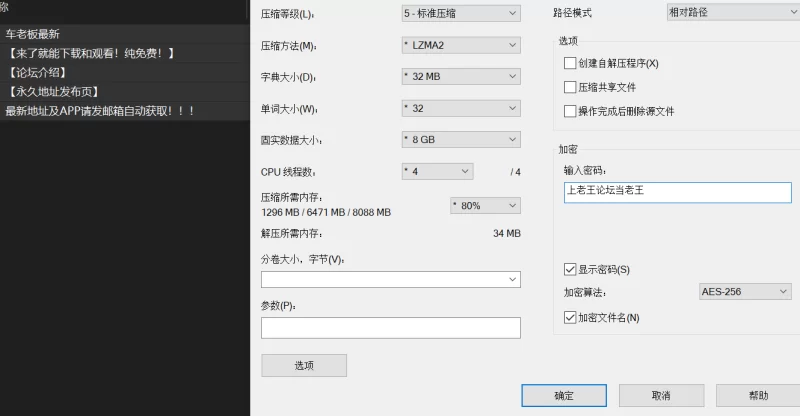Open the CPU 线程数 dropdown showing 4
This screenshot has height=416, width=800.
(437, 172)
